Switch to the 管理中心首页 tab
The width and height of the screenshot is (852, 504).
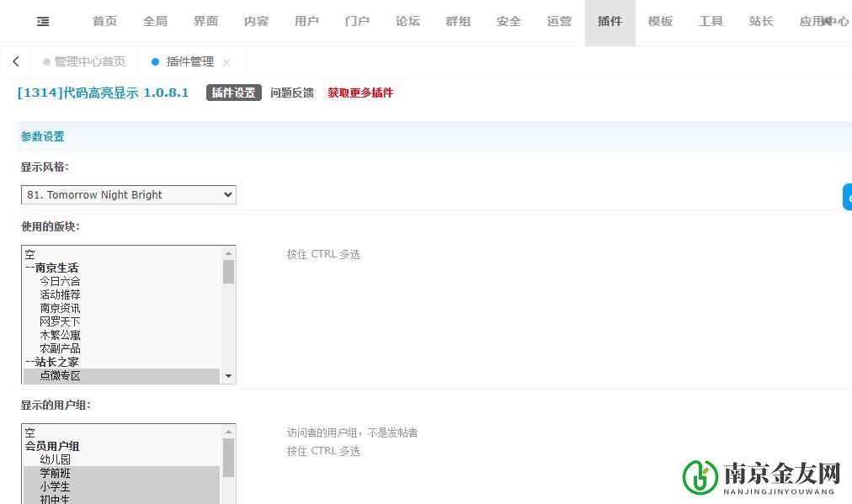tap(90, 61)
